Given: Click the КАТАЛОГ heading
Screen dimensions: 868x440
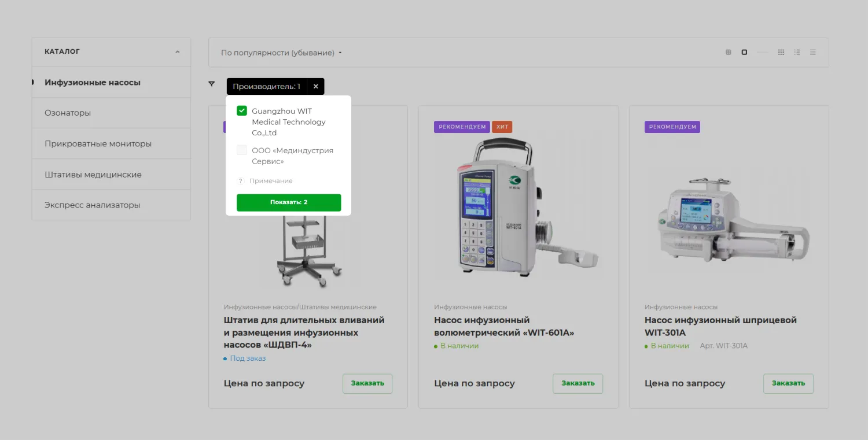Looking at the screenshot, I should [x=62, y=52].
